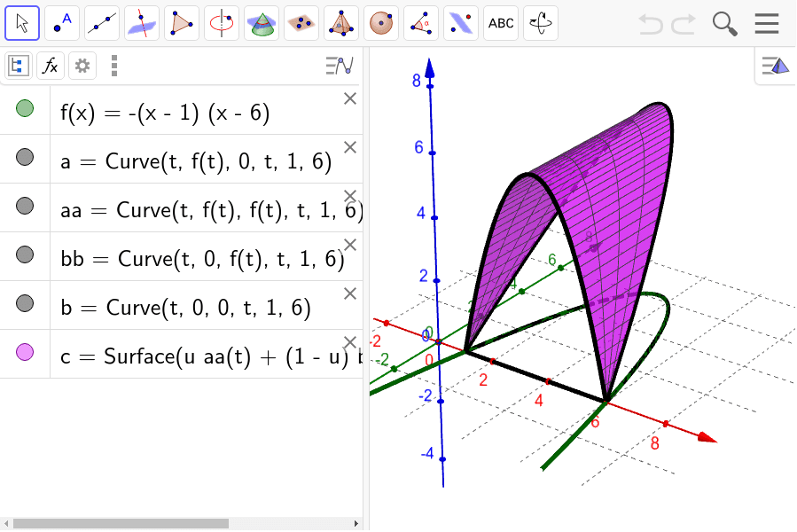Select the Angle tool
797x532 pixels.
(x=420, y=23)
